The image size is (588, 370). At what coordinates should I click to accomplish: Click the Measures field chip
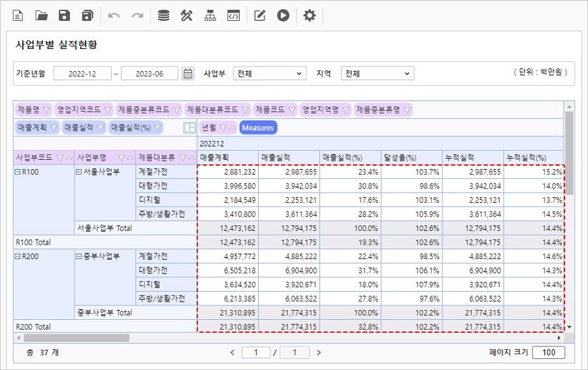click(258, 128)
